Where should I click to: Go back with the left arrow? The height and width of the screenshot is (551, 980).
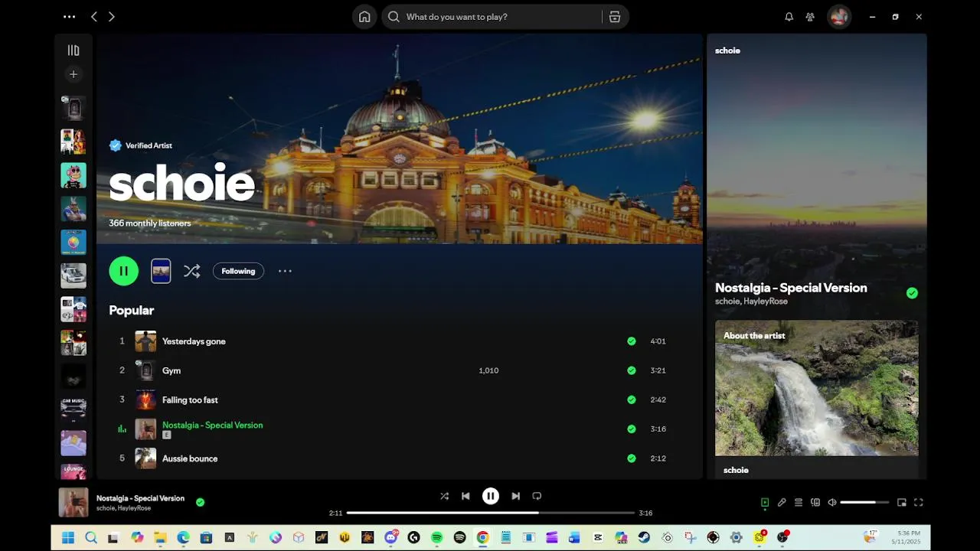click(94, 17)
